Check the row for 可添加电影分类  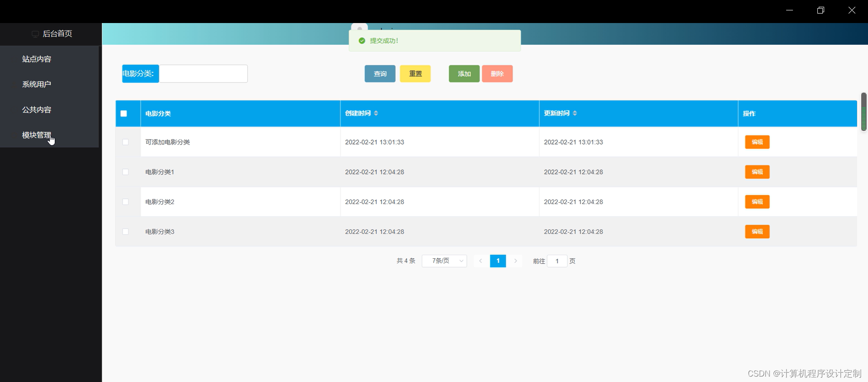coord(126,142)
